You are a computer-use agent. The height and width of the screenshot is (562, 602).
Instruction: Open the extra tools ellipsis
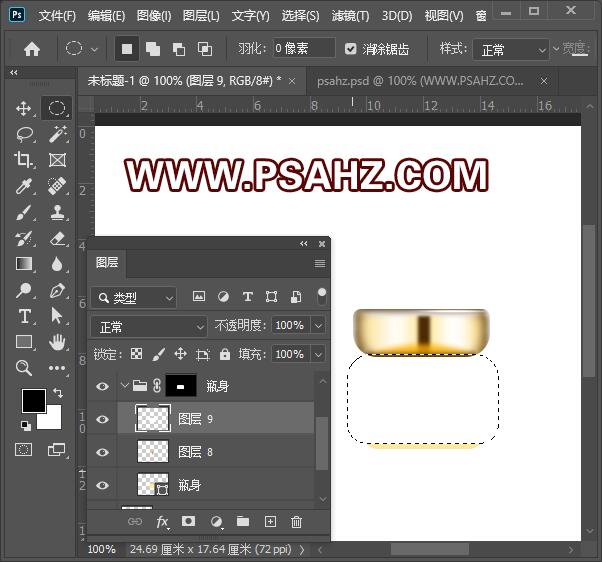pos(57,368)
